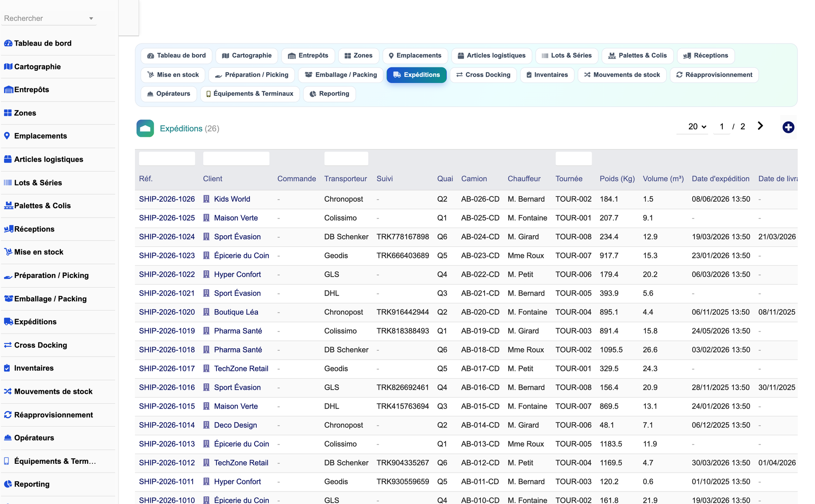Go to next page with chevron arrow
Viewport: 815px width, 504px height.
pyautogui.click(x=760, y=126)
